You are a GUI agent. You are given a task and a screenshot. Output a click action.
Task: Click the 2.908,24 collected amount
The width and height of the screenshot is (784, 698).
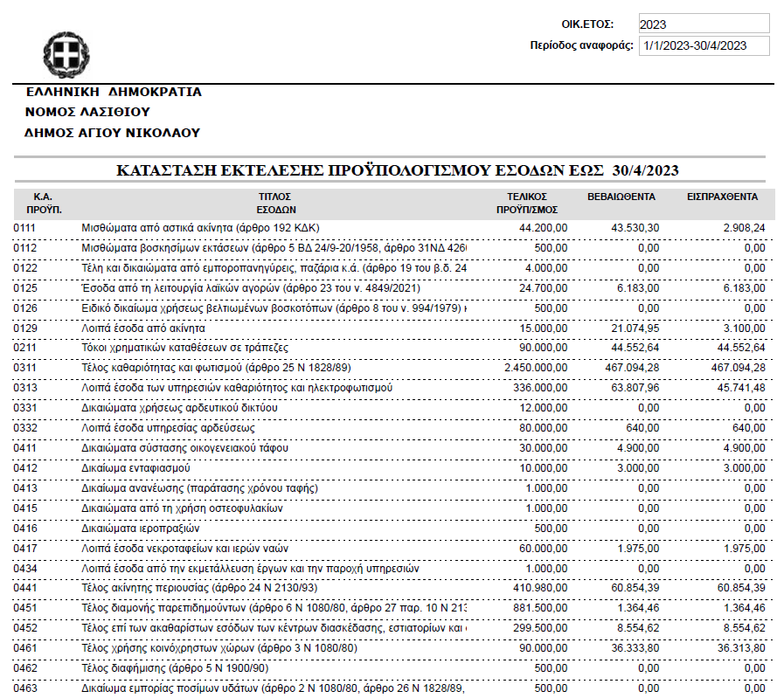740,228
